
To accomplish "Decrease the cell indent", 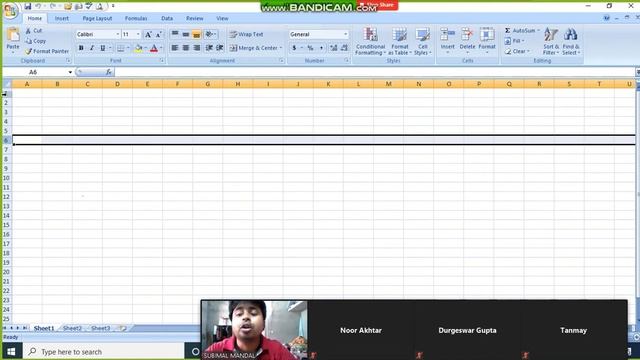I will tap(209, 48).
